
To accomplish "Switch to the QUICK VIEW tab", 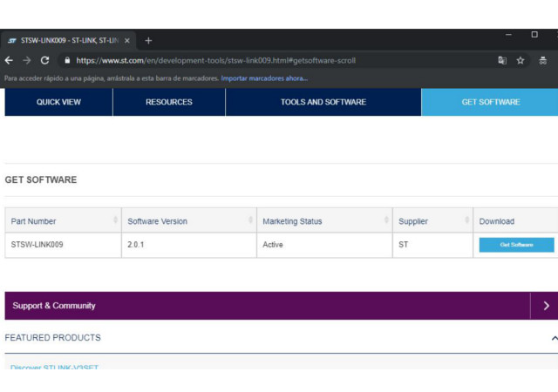I will point(58,102).
